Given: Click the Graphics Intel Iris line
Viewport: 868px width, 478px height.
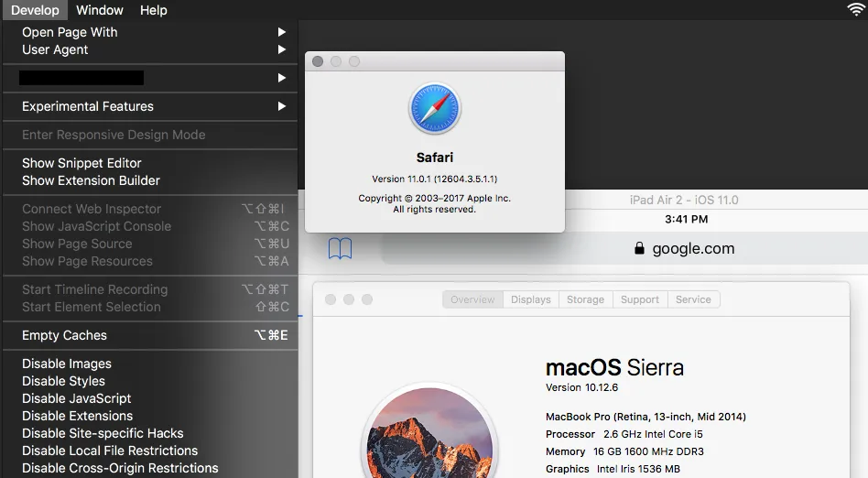Looking at the screenshot, I should point(613,469).
